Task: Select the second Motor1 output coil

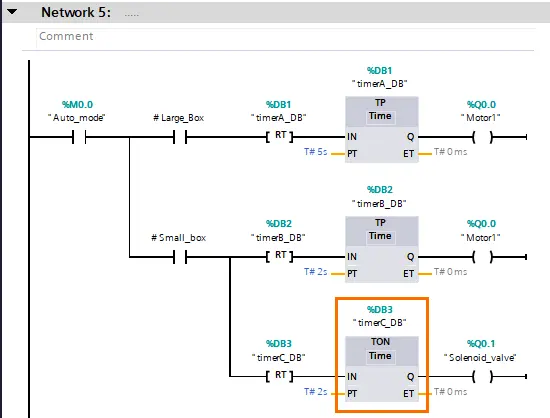Action: pos(483,257)
